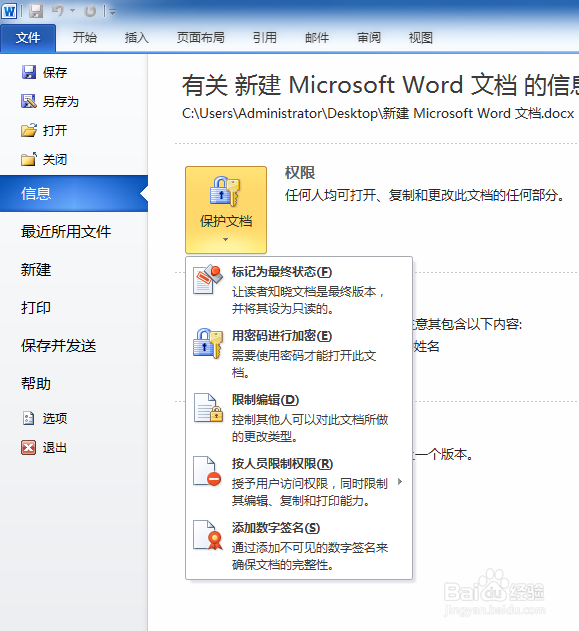
Task: Click the 保护文档 lock and key button
Action: (x=226, y=210)
